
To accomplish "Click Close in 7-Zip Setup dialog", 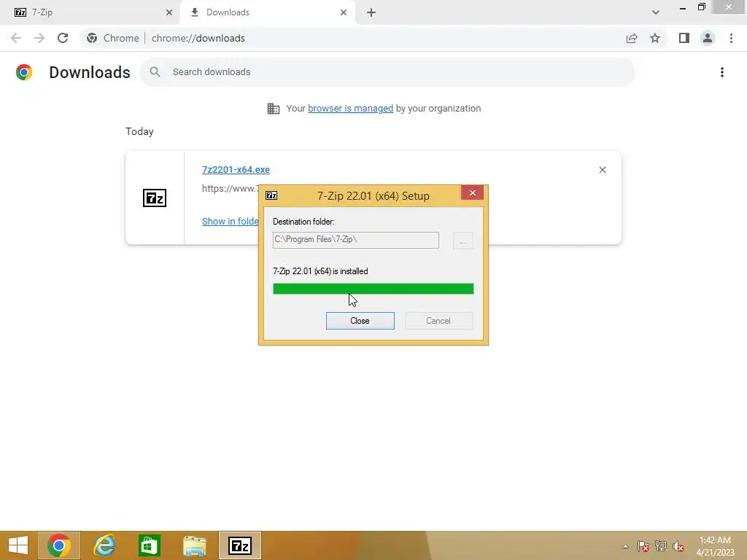I will click(x=360, y=321).
